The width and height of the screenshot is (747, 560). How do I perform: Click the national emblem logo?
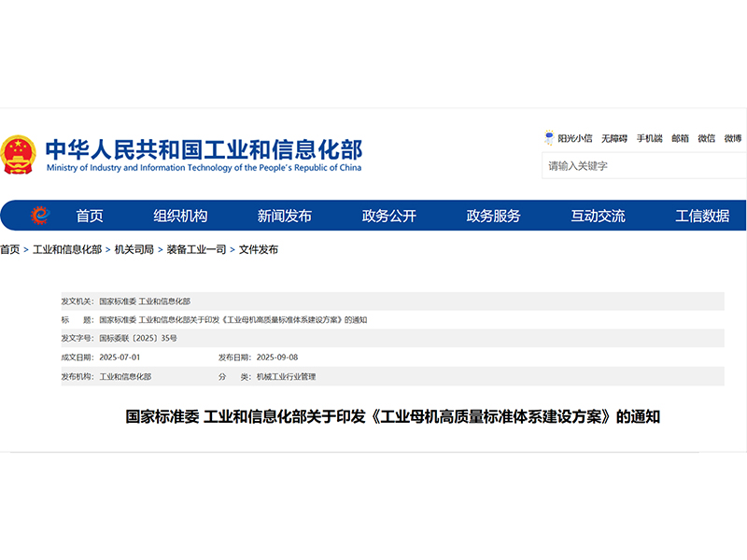pyautogui.click(x=18, y=155)
